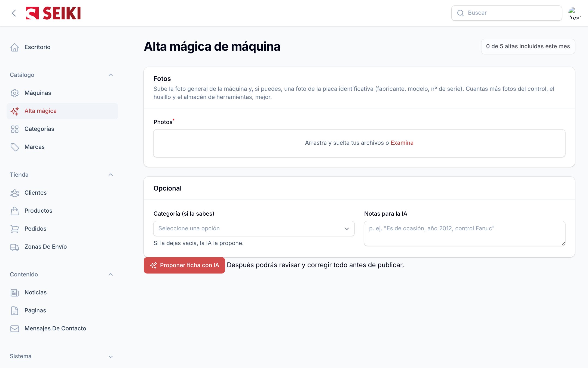This screenshot has width=588, height=368.
Task: Go to Páginas in sidebar
Action: tap(62, 310)
